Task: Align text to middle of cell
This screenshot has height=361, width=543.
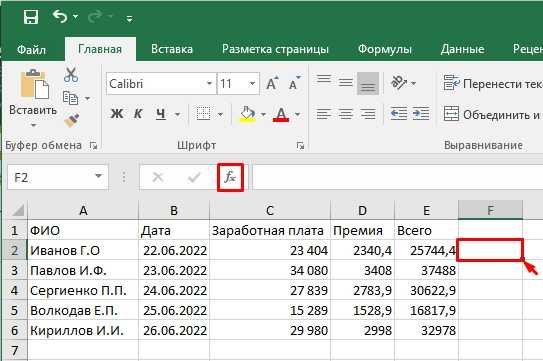Action: point(346,83)
